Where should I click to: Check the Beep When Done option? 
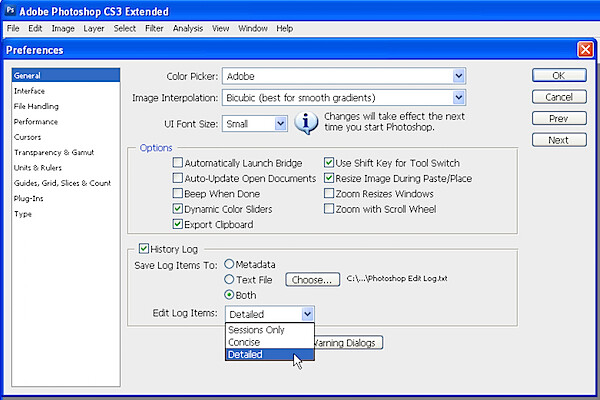click(178, 193)
